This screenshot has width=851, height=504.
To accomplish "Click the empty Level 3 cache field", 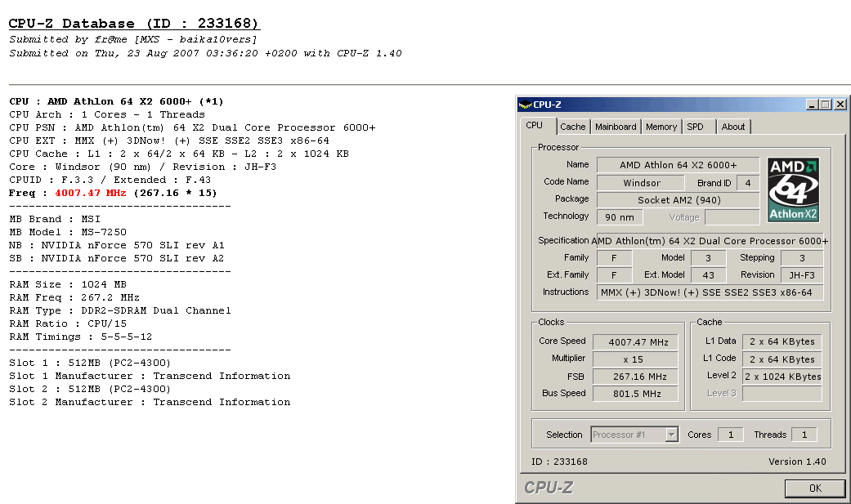I will pyautogui.click(x=782, y=394).
